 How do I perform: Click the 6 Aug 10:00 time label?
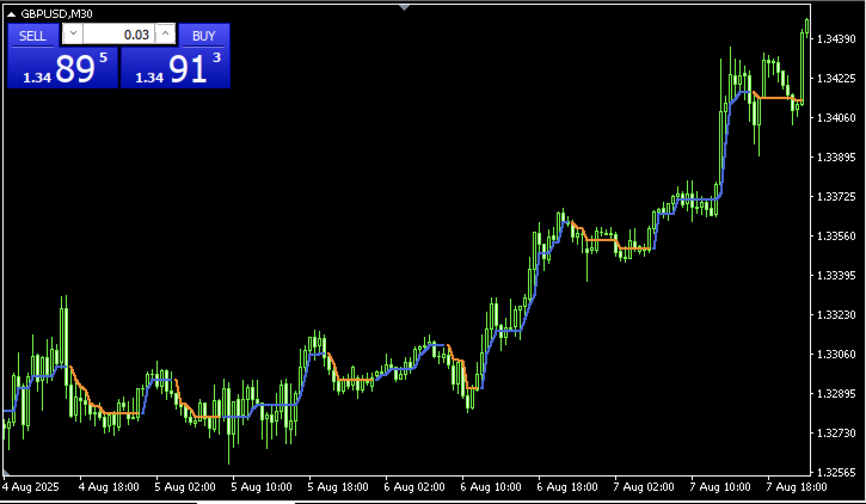point(491,487)
